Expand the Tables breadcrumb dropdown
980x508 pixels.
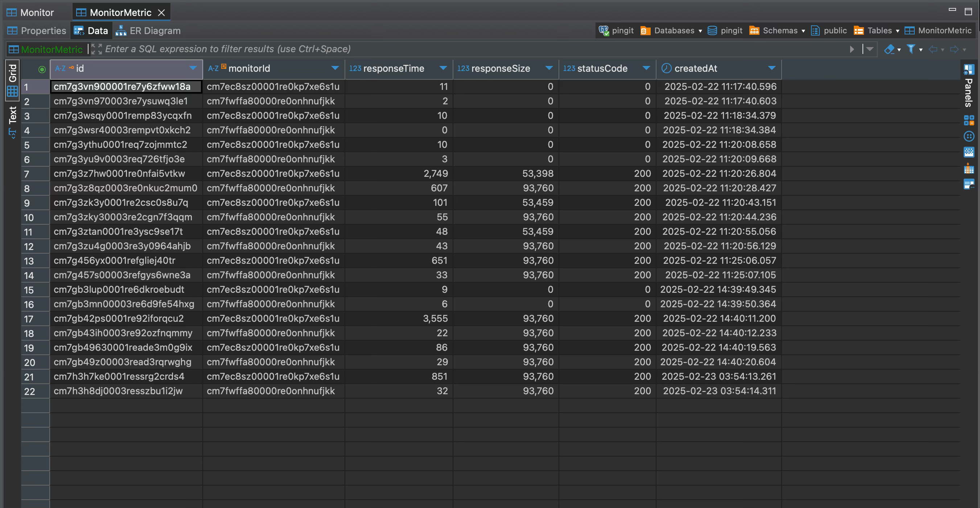pos(897,31)
